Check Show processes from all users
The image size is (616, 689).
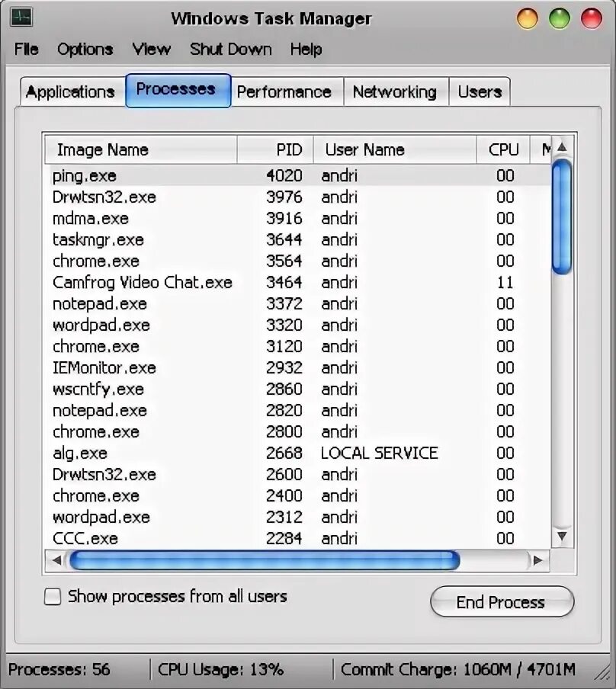52,597
